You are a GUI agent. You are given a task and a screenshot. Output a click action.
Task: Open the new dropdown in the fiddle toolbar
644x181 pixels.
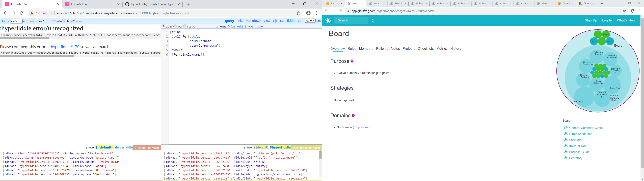click(x=310, y=21)
